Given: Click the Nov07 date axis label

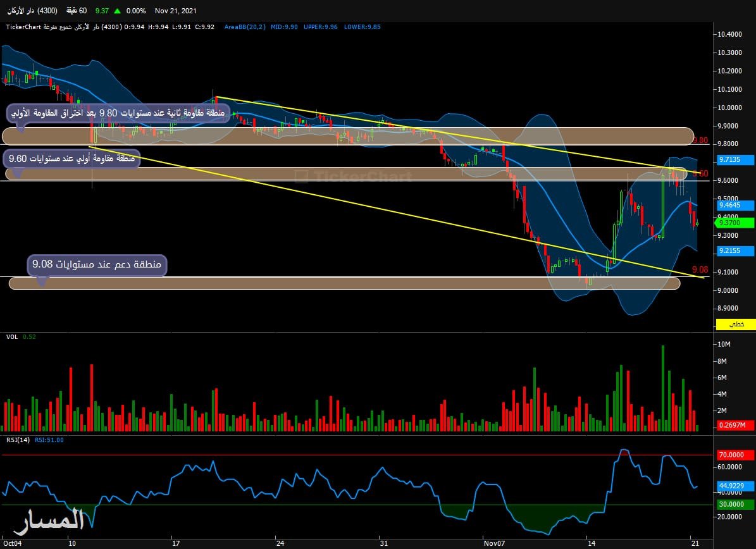Looking at the screenshot, I should 494,544.
